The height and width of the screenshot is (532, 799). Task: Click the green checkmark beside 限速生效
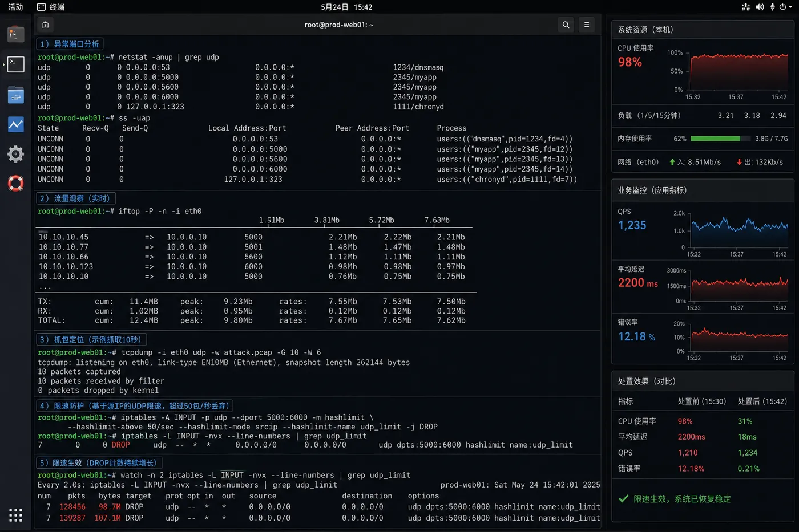624,499
